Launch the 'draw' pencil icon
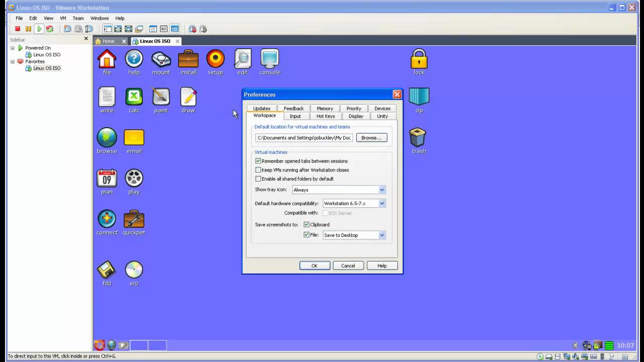644x362 pixels. [188, 101]
